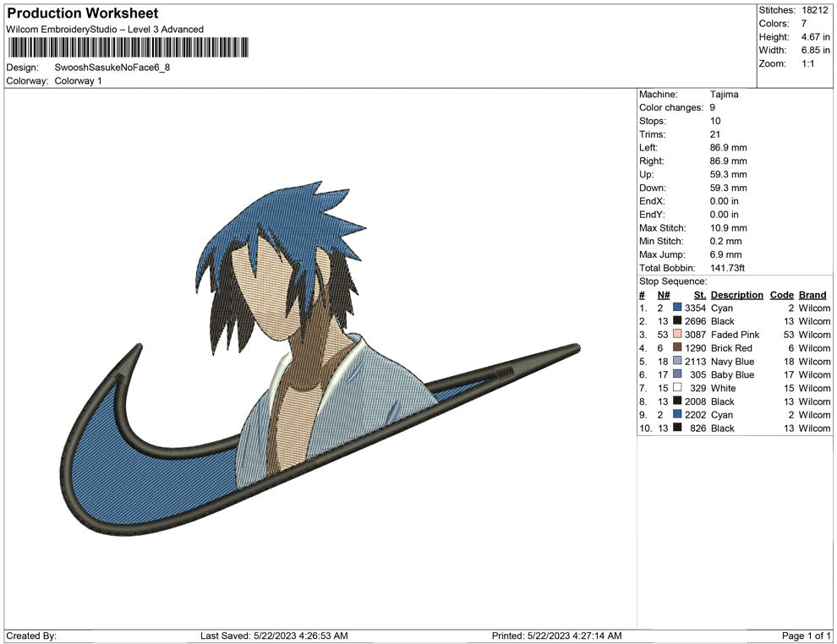Screen dimensions: 837x644
Task: Click stitch count '3354' in stop 1
Action: click(x=696, y=308)
